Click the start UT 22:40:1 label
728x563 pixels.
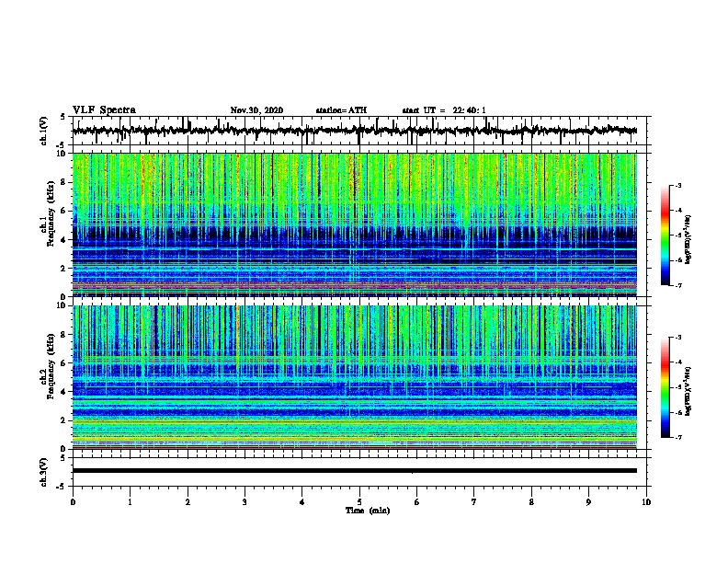click(x=444, y=110)
